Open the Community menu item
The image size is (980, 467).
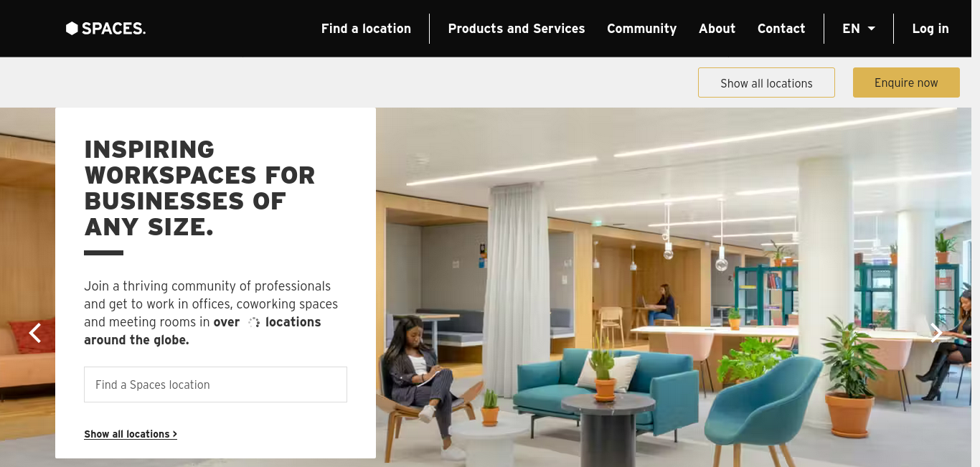click(642, 29)
